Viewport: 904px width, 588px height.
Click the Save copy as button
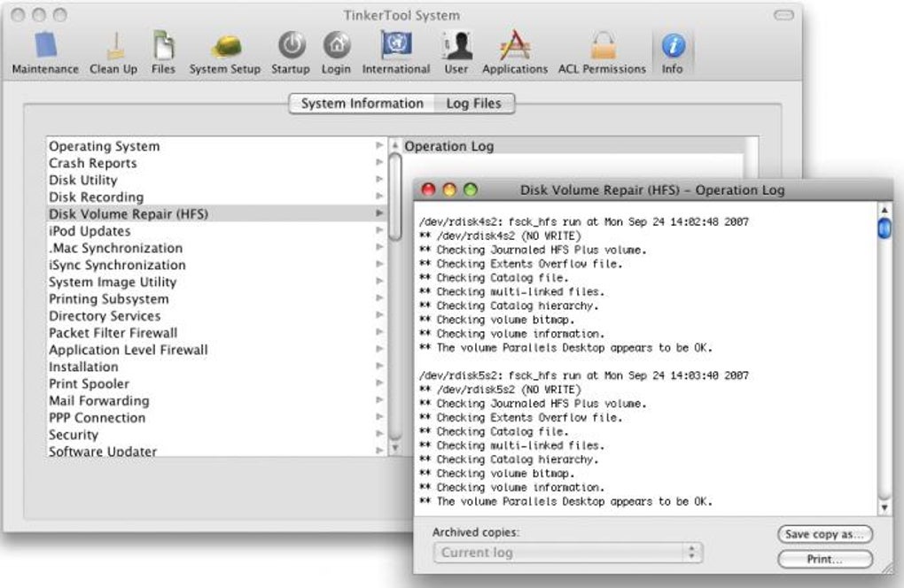825,534
